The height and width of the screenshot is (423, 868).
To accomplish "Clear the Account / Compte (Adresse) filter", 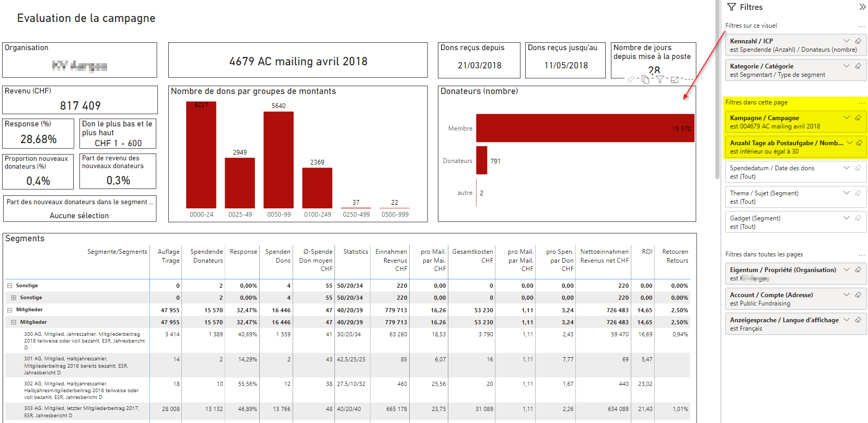I will (x=858, y=295).
